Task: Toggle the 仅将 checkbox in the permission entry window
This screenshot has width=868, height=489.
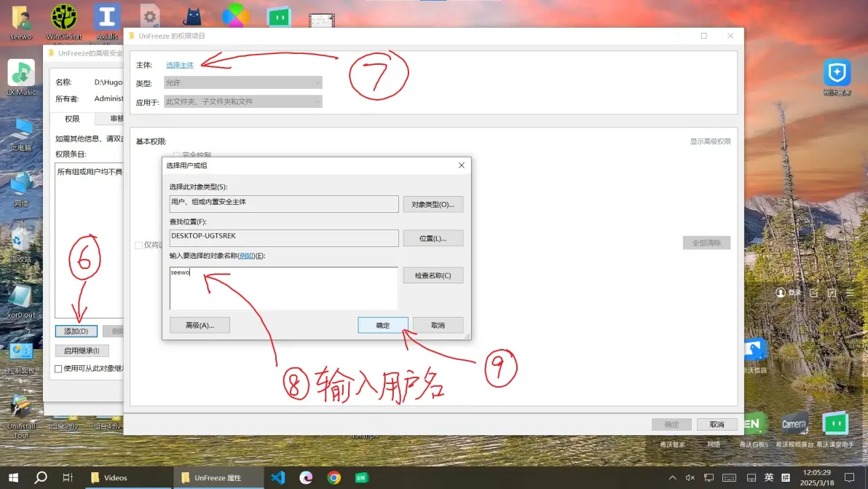Action: [138, 246]
